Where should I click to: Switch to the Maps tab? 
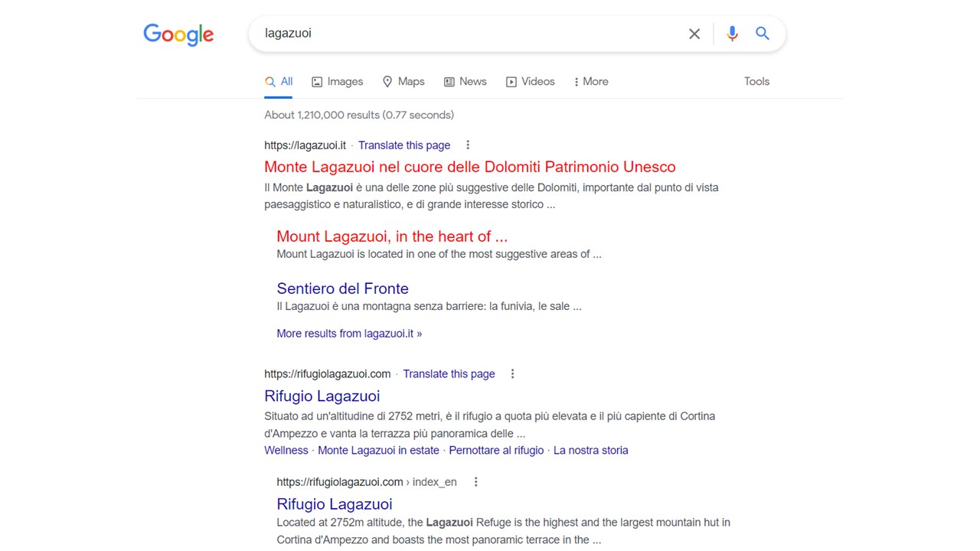click(x=403, y=82)
